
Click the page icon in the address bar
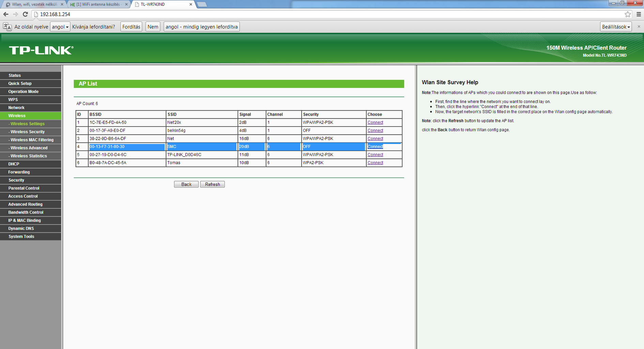(x=36, y=14)
